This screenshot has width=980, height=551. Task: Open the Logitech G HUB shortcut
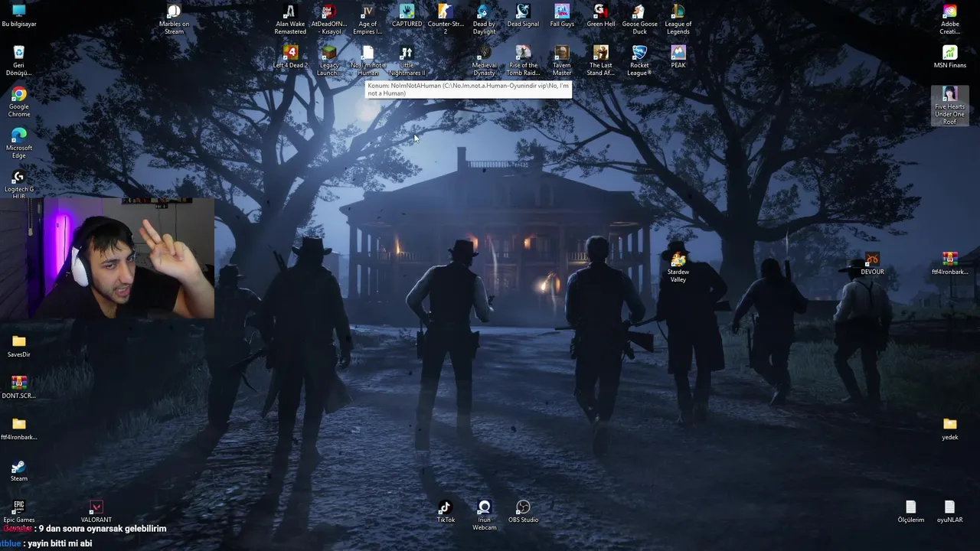pyautogui.click(x=18, y=184)
